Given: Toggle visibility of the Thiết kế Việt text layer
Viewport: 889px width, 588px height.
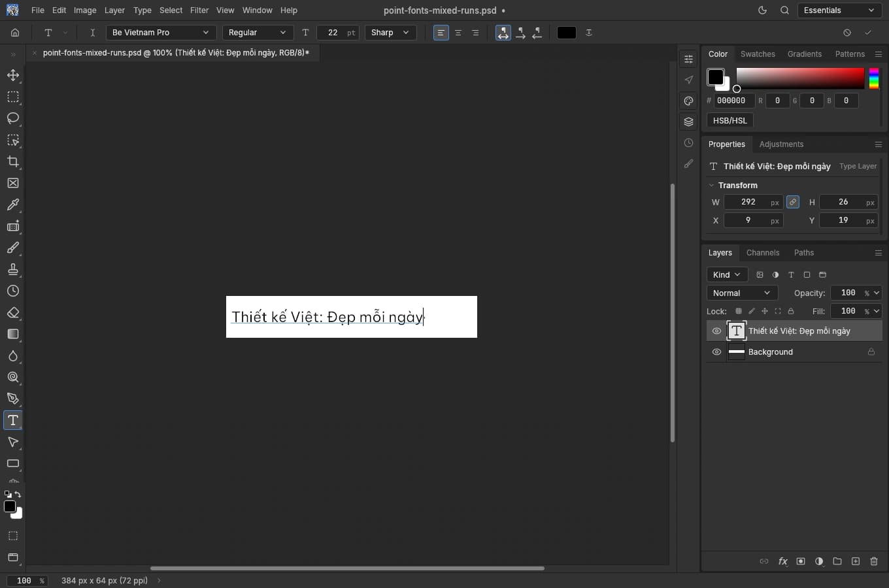Looking at the screenshot, I should pyautogui.click(x=716, y=331).
